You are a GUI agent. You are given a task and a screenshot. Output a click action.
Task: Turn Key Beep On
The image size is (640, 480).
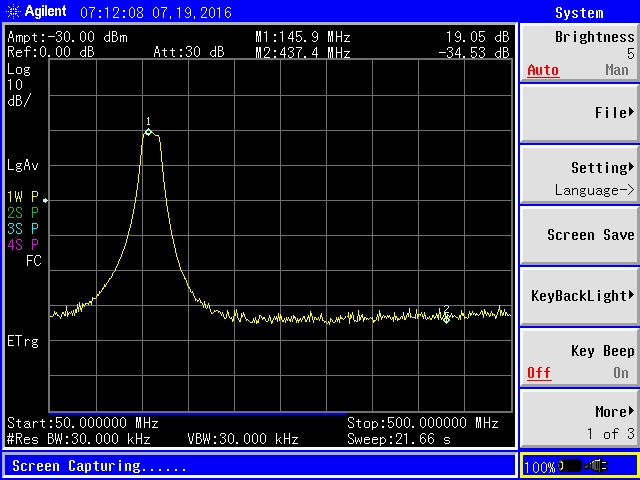(x=620, y=372)
